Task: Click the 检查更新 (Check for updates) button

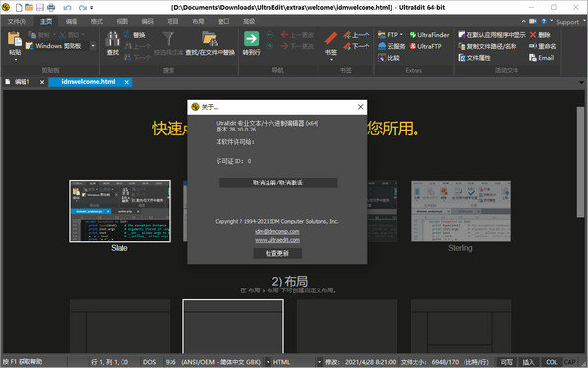Action: [277, 253]
